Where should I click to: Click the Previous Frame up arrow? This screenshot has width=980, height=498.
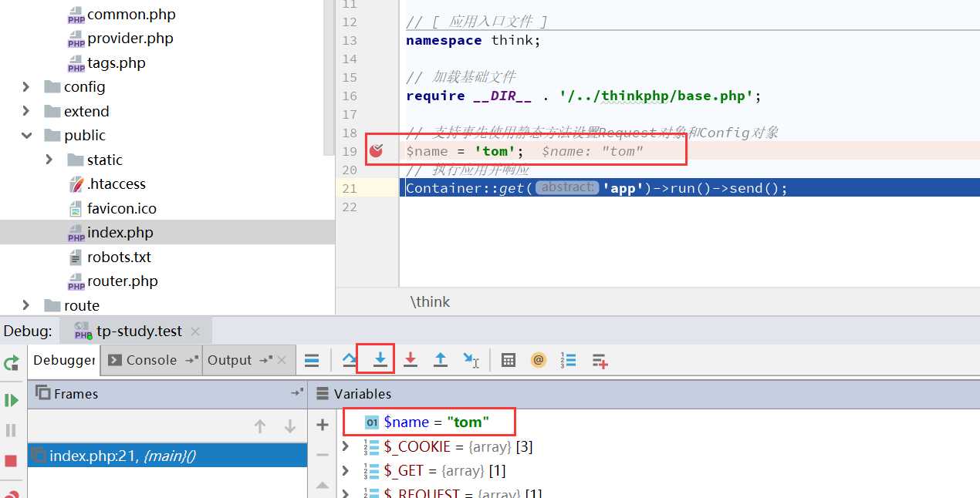click(x=260, y=426)
